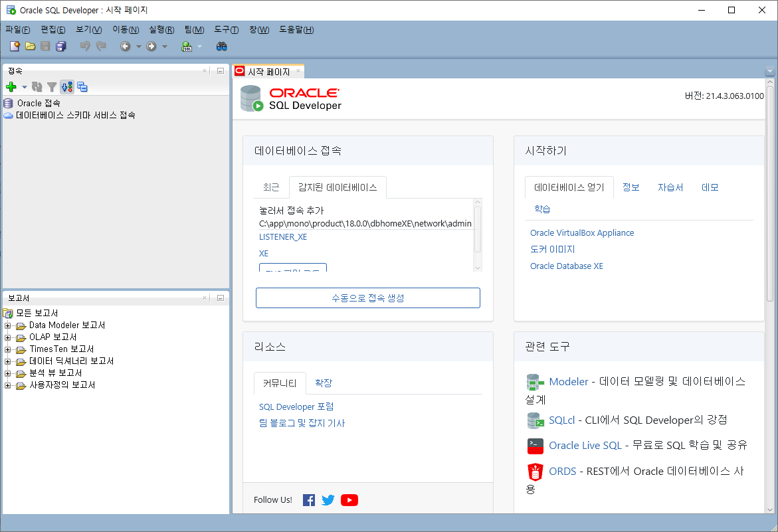Image resolution: width=778 pixels, height=532 pixels.
Task: Click the Open file folder icon
Action: pyautogui.click(x=30, y=46)
